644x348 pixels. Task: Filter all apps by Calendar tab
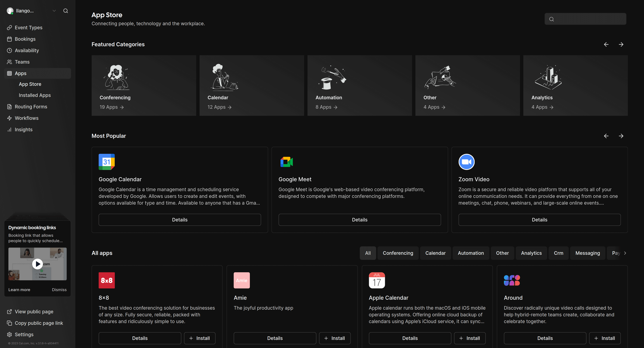[x=436, y=253]
